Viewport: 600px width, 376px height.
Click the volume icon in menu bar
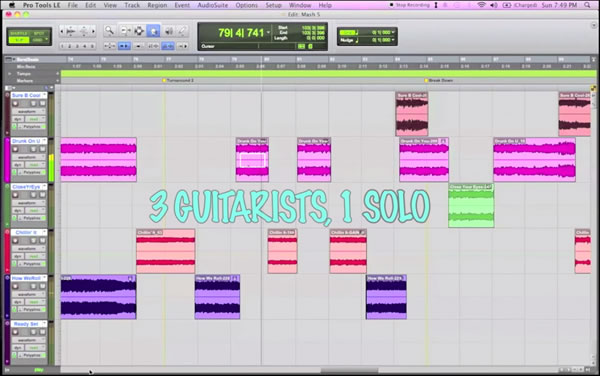tap(494, 5)
